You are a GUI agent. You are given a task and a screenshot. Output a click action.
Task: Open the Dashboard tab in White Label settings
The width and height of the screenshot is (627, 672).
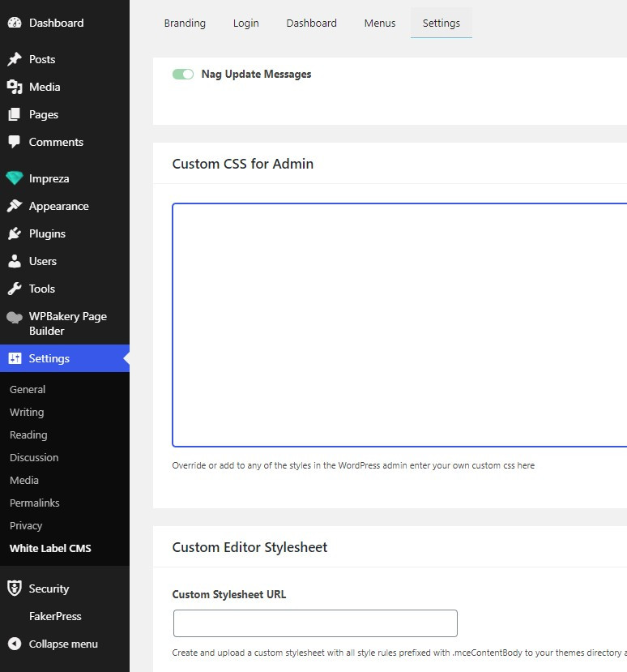(x=311, y=24)
